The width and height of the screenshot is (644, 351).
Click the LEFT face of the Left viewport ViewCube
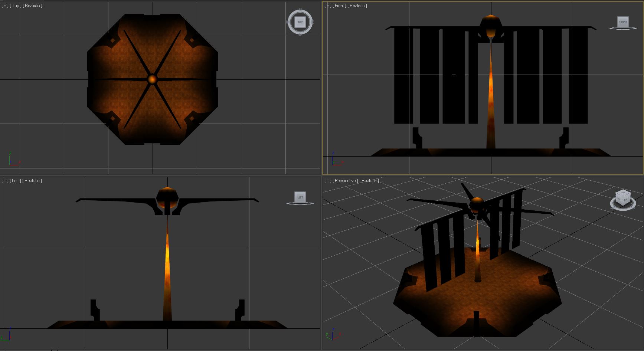(x=300, y=197)
